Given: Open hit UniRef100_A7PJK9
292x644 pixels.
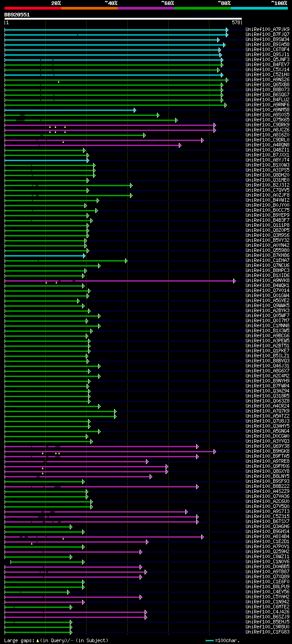Looking at the screenshot, I should click(267, 30).
